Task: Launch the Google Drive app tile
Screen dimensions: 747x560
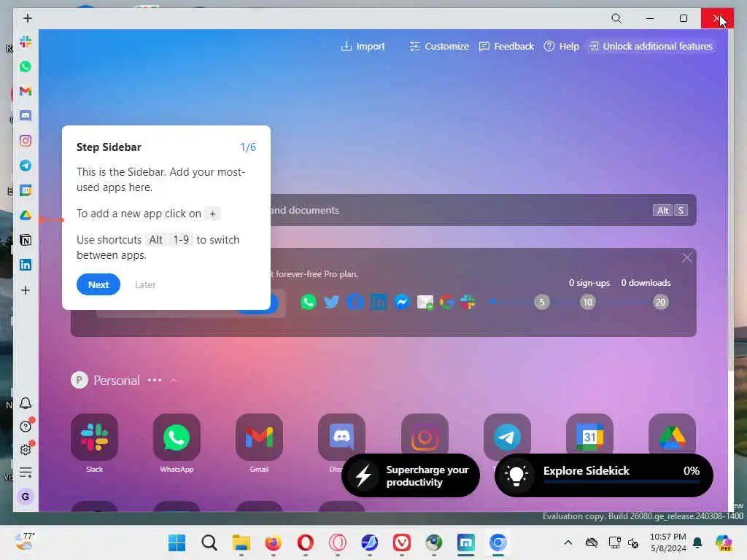Action: [672, 435]
